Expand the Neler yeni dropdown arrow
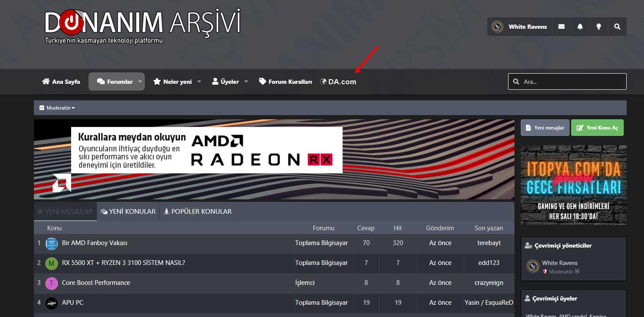The width and height of the screenshot is (644, 317). point(199,82)
